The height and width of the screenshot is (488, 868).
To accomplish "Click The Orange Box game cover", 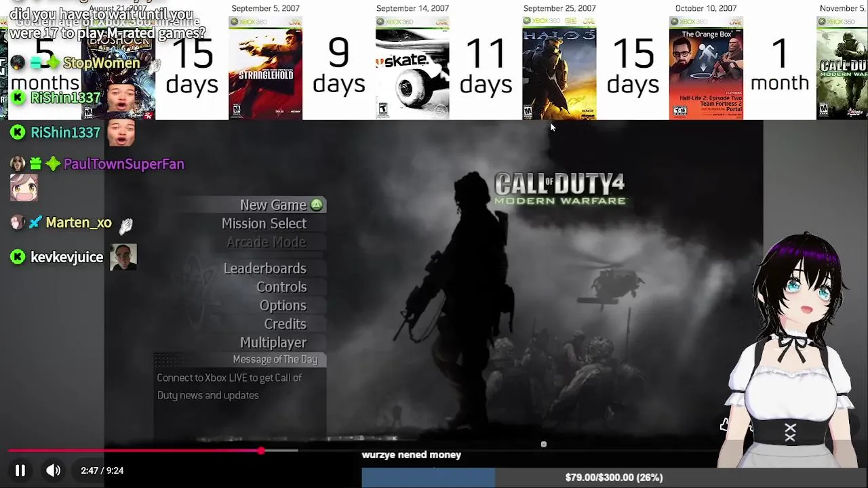I will [x=706, y=68].
